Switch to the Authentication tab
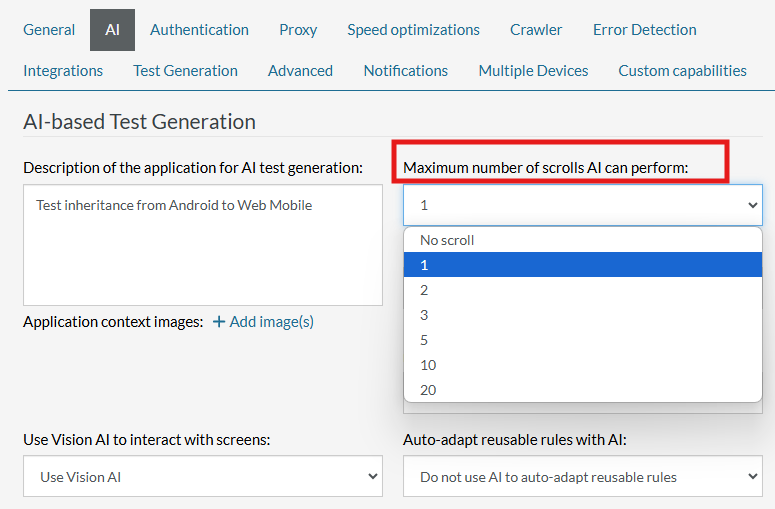The image size is (775, 509). point(199,30)
